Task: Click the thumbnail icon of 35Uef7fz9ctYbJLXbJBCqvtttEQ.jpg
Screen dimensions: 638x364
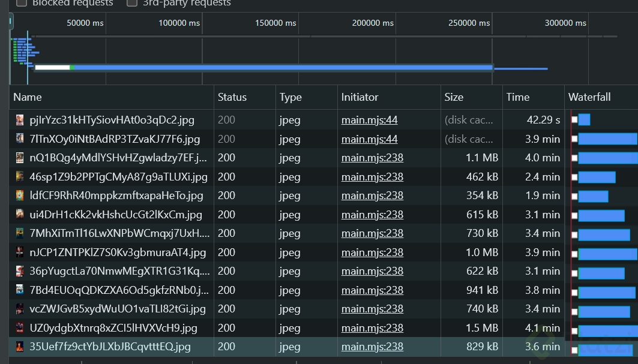Action: [x=20, y=347]
